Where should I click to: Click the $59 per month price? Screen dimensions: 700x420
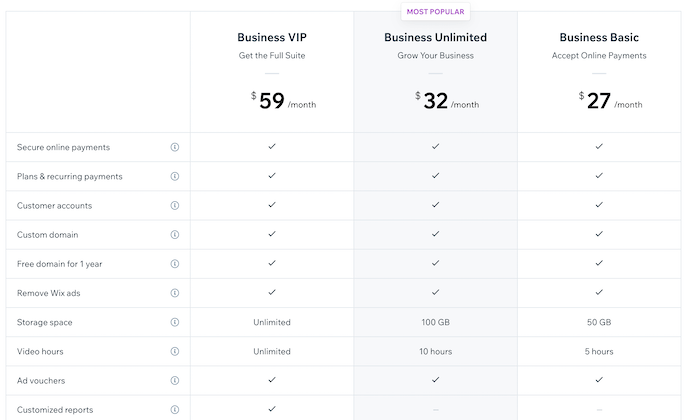point(283,100)
